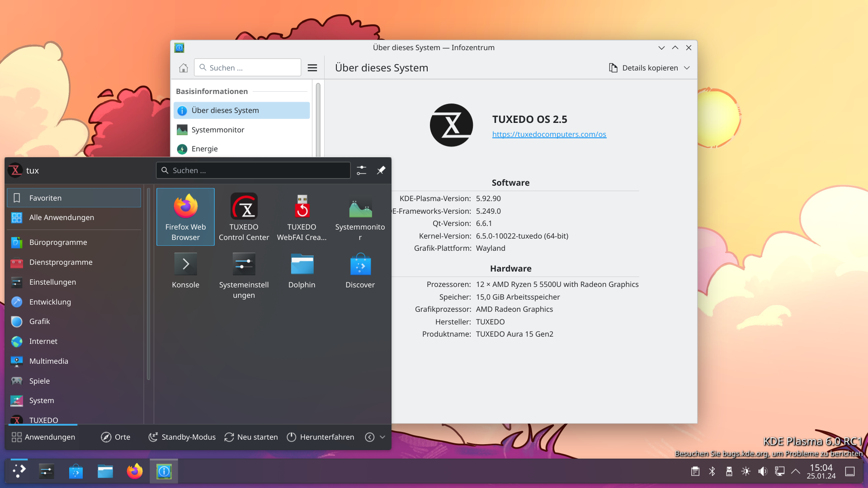Screen dimensions: 868x488
Task: Switch to the Orte tab
Action: tap(116, 437)
